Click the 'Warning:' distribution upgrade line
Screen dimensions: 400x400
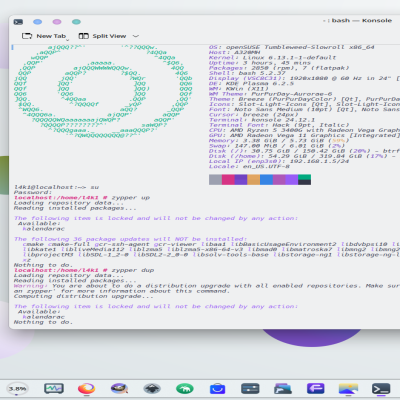207,286
